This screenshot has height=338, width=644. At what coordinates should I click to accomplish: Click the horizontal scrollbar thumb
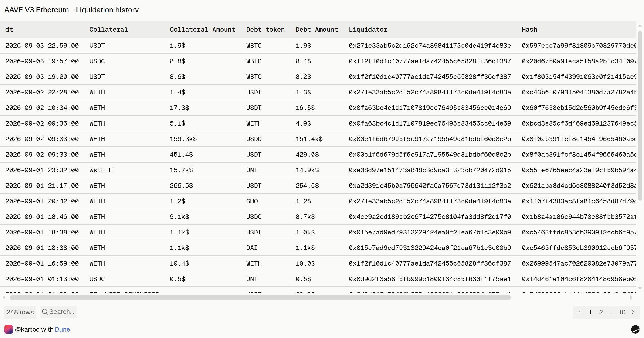(260, 297)
